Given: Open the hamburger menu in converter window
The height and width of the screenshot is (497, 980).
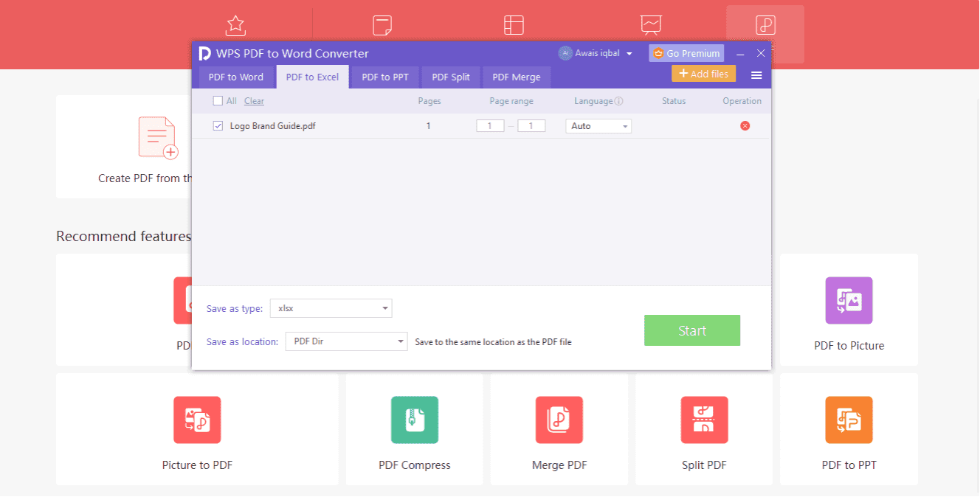Looking at the screenshot, I should pyautogui.click(x=756, y=75).
